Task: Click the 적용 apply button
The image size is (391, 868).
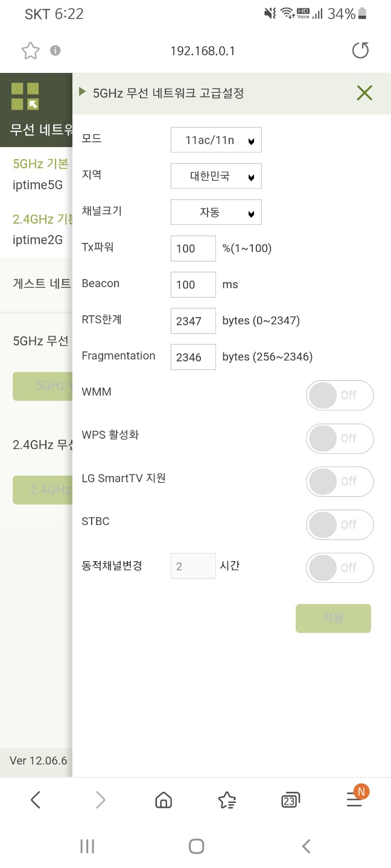Action: pyautogui.click(x=333, y=618)
